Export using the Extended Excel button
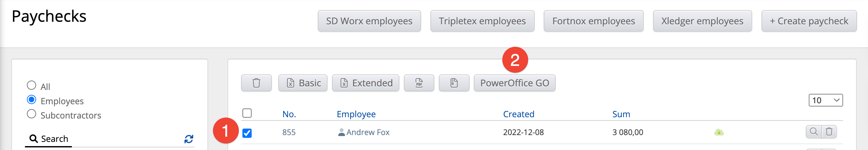The image size is (868, 150). pyautogui.click(x=365, y=83)
